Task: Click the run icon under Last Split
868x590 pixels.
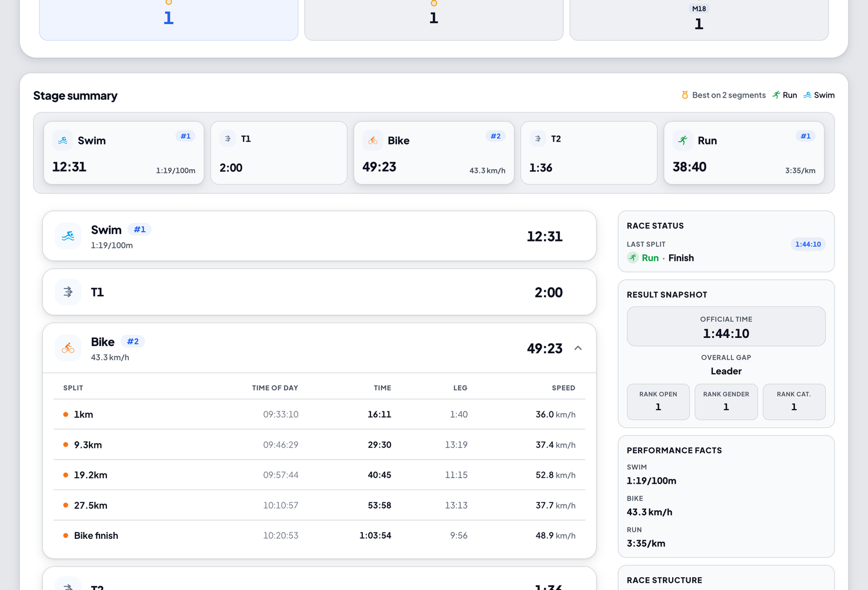Action: click(x=633, y=258)
